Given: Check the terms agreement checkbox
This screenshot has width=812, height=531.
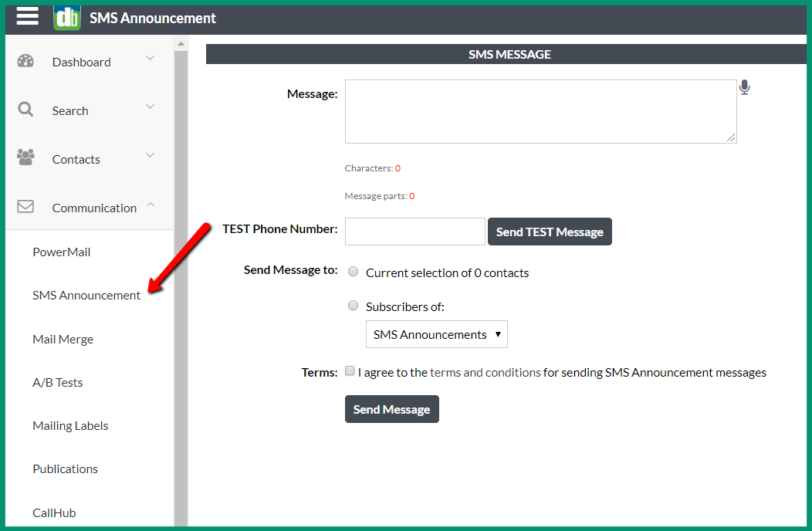Looking at the screenshot, I should (350, 371).
